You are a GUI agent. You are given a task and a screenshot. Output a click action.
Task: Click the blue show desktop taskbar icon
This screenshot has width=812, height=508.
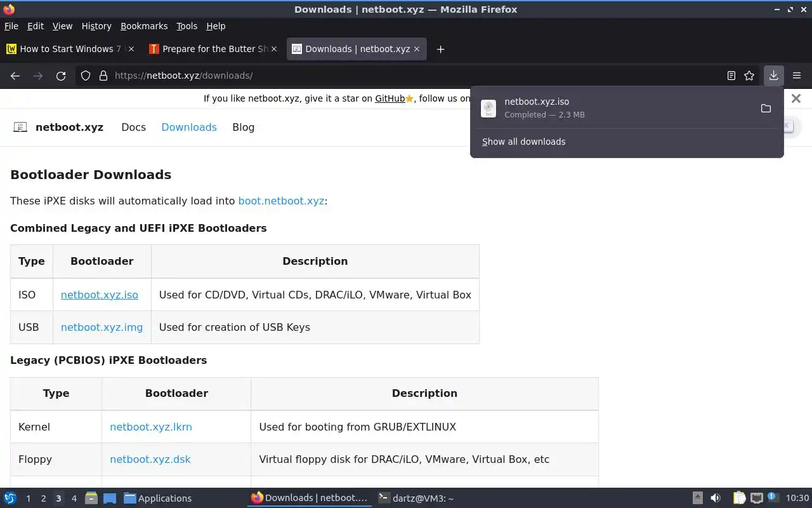(110, 498)
